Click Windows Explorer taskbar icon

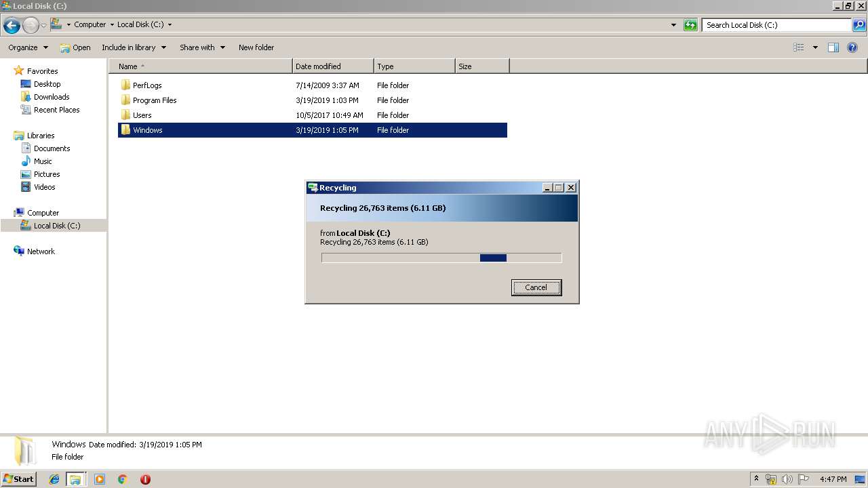(75, 479)
